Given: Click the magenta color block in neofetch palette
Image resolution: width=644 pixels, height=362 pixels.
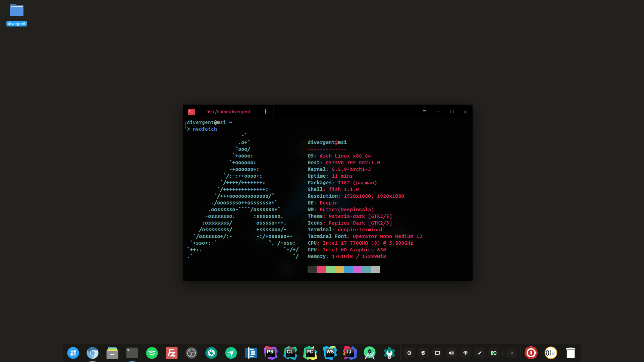Looking at the screenshot, I should click(x=357, y=269).
